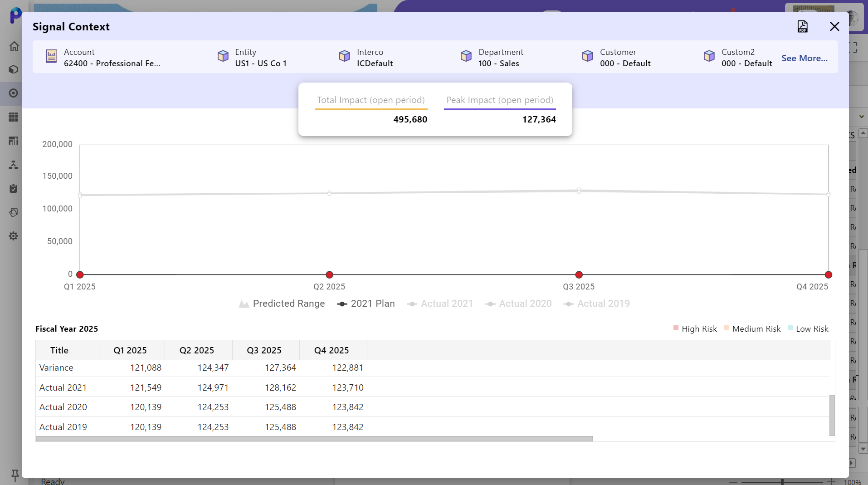Click Entity US1 - US Co 1 value

(261, 64)
